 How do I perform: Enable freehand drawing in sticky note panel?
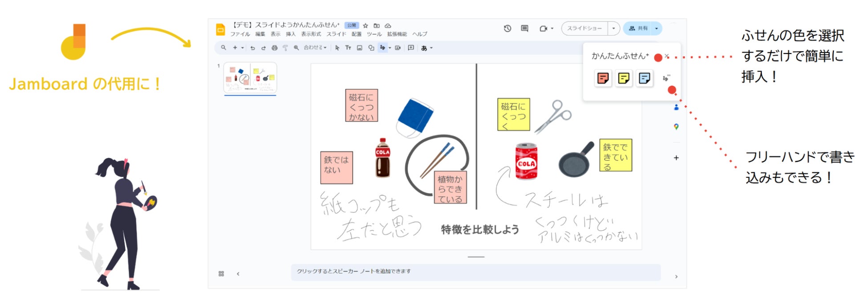(666, 78)
